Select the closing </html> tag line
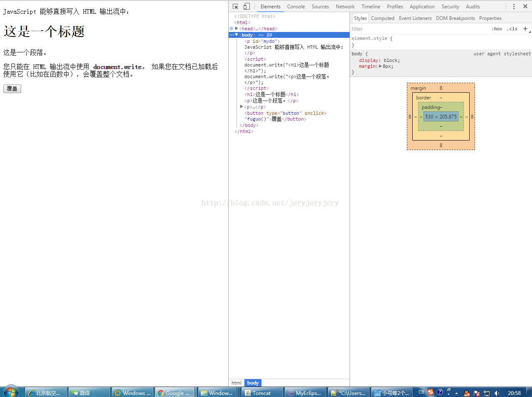 244,131
